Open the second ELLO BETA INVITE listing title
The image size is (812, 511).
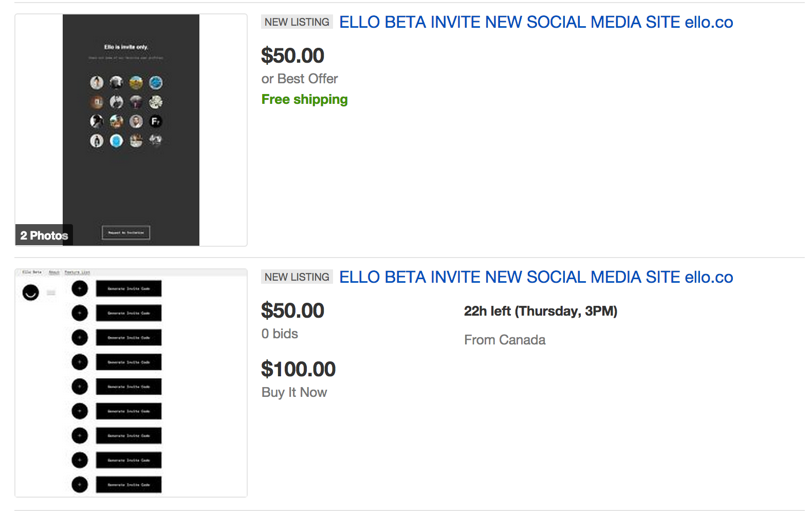click(x=536, y=277)
